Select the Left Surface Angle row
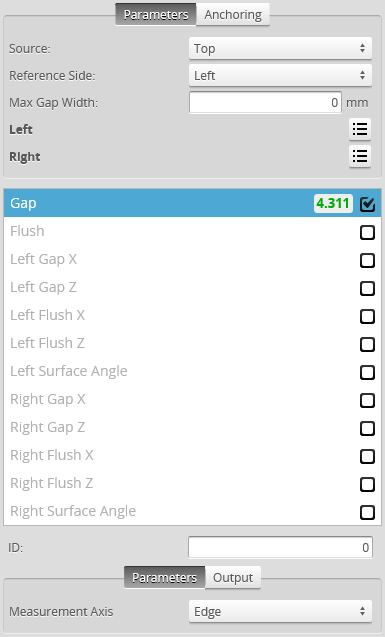This screenshot has height=637, width=385. click(x=192, y=371)
